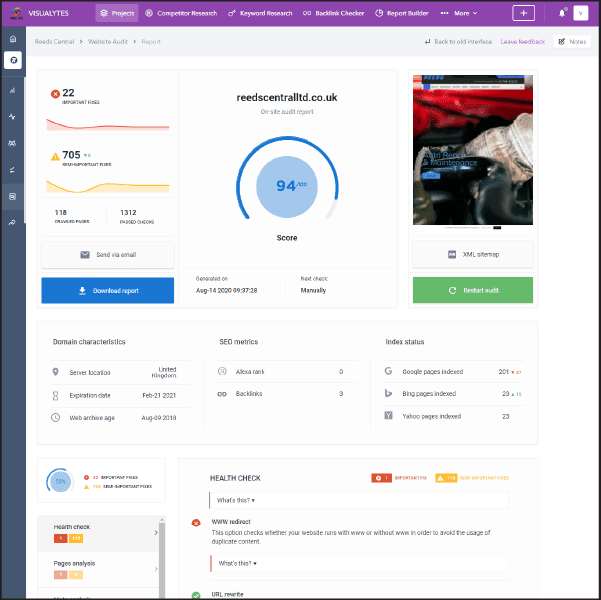Open the Competitor Research tab
The height and width of the screenshot is (600, 601).
[181, 13]
